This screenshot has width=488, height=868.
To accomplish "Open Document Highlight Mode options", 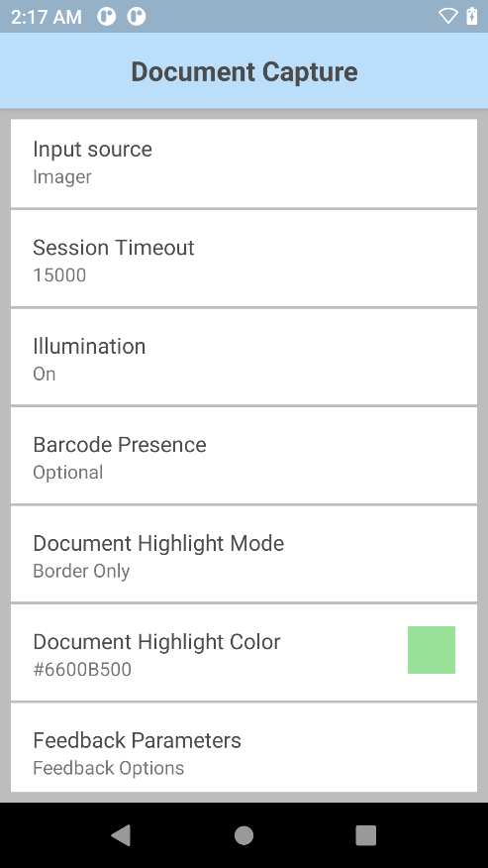I will pyautogui.click(x=244, y=554).
